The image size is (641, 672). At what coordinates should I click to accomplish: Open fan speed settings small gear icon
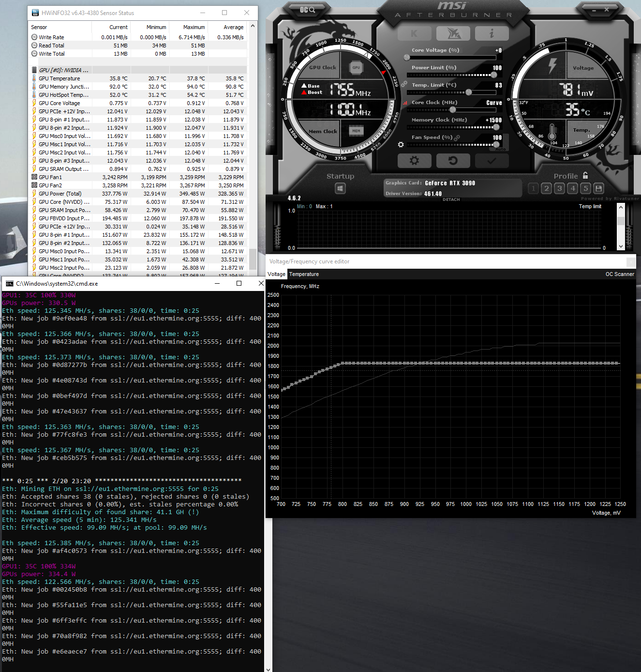(401, 145)
